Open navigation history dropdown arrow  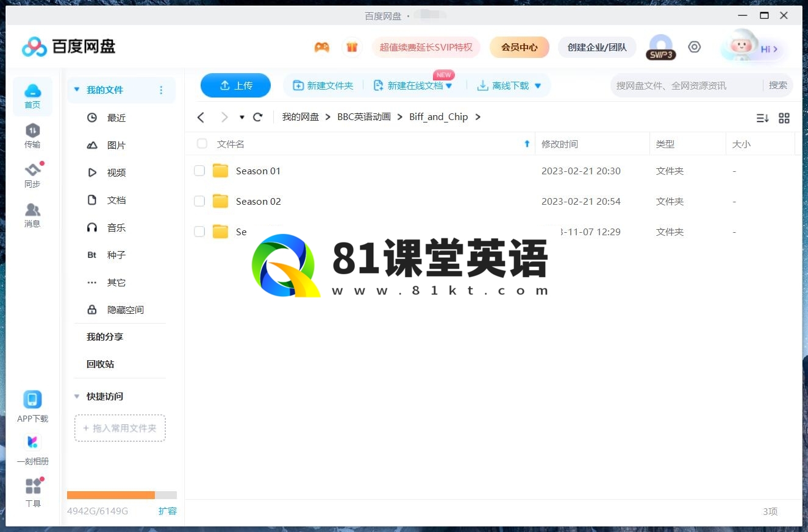tap(241, 118)
